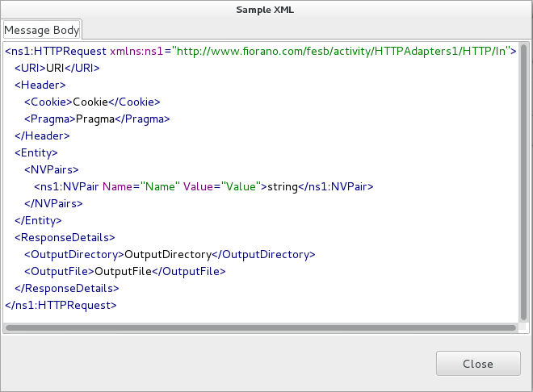This screenshot has width=533, height=392.
Task: Click the Value attribute in ns1:NVPair
Action: click(199, 186)
